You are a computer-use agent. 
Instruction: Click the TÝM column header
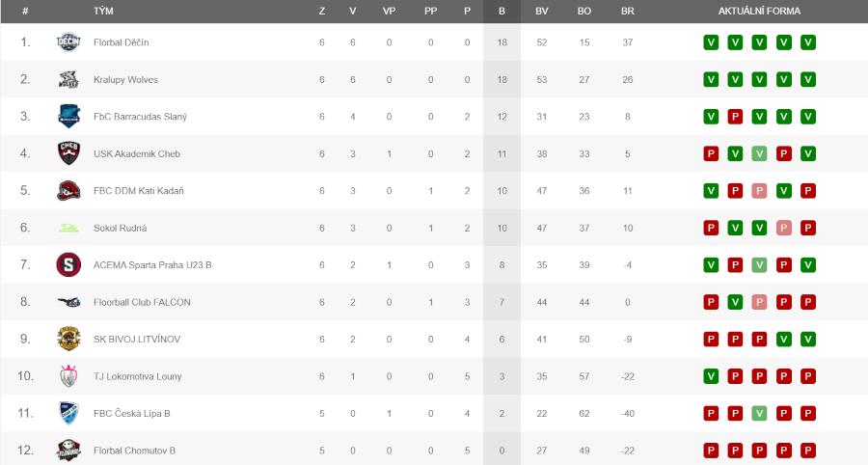click(103, 11)
